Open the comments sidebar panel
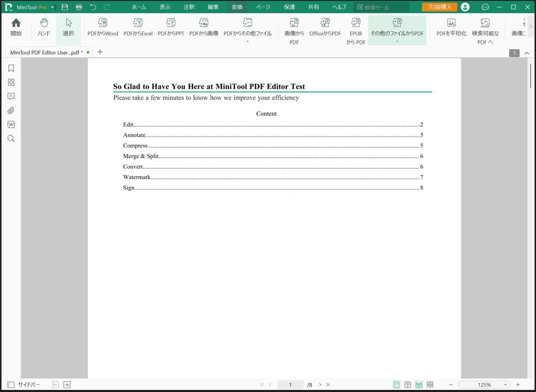Viewport: 536px width, 392px height. [11, 97]
